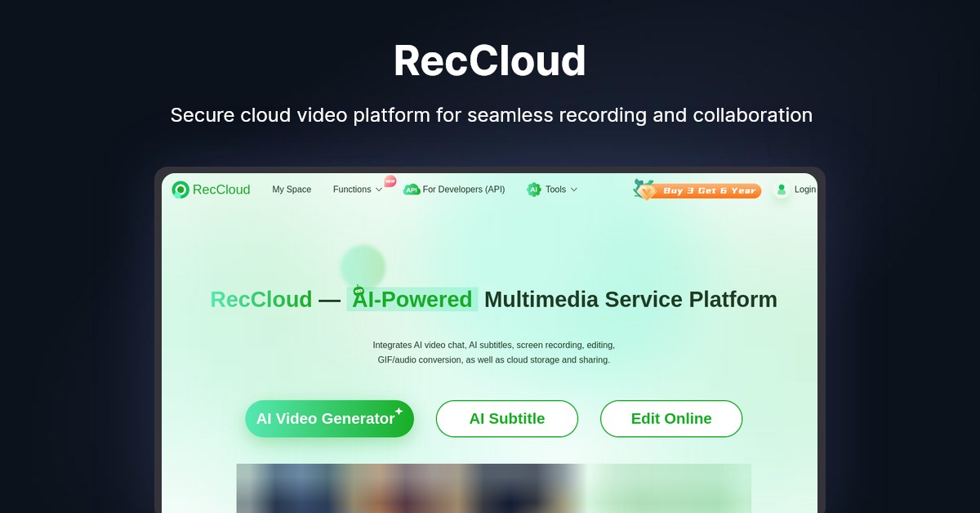Click the AI-Powered highlighted text
Image resolution: width=980 pixels, height=513 pixels.
pos(412,299)
